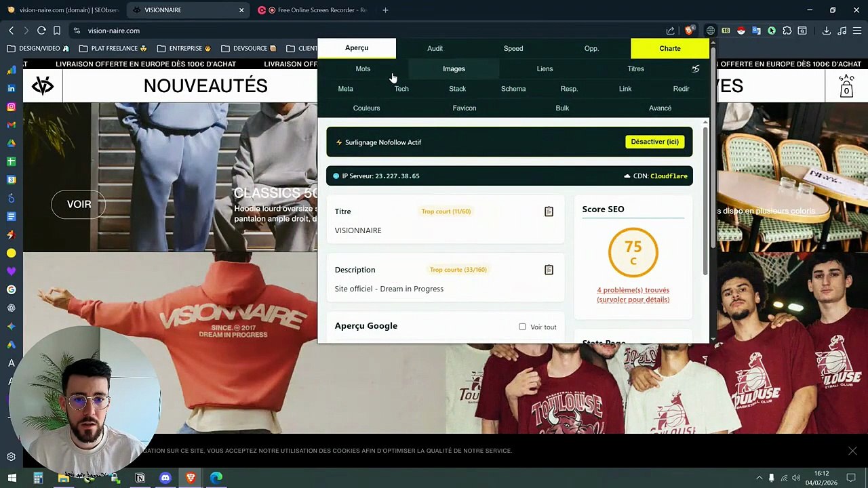This screenshot has width=868, height=488.
Task: Switch to the Aperçu tab
Action: click(x=357, y=48)
